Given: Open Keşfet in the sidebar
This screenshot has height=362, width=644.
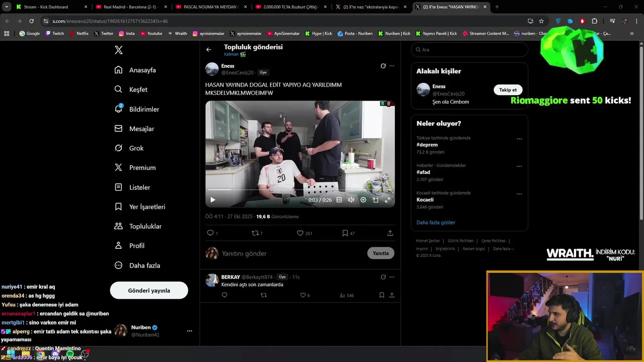Looking at the screenshot, I should click(131, 89).
